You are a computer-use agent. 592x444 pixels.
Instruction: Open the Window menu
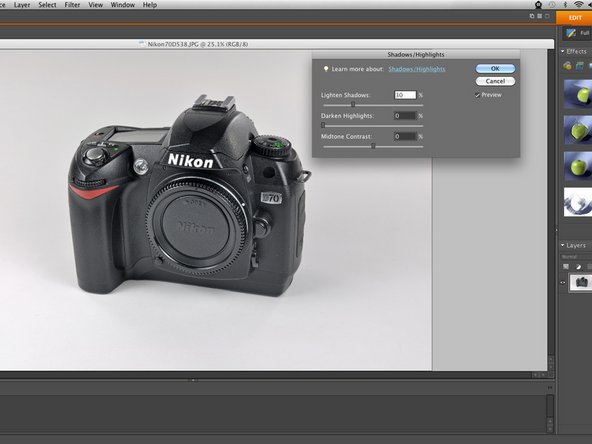click(123, 5)
